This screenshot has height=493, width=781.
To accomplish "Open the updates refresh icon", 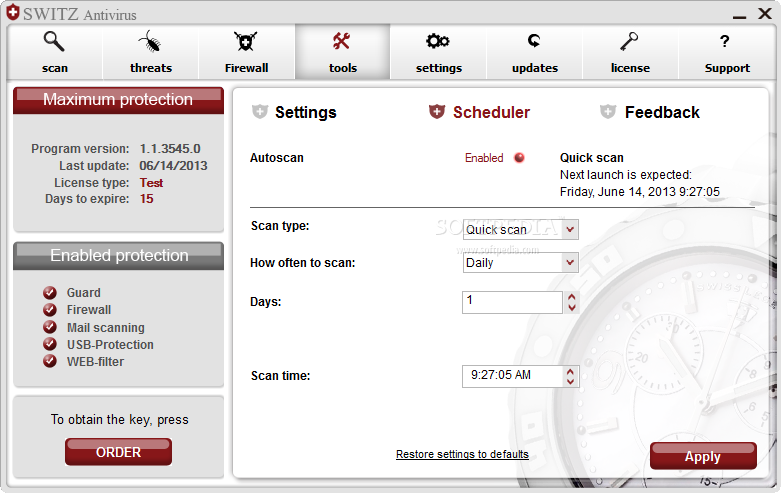I will pyautogui.click(x=534, y=41).
